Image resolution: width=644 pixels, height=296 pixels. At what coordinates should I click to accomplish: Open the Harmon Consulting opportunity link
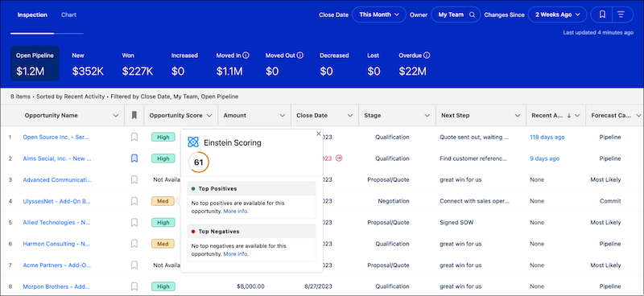click(56, 244)
